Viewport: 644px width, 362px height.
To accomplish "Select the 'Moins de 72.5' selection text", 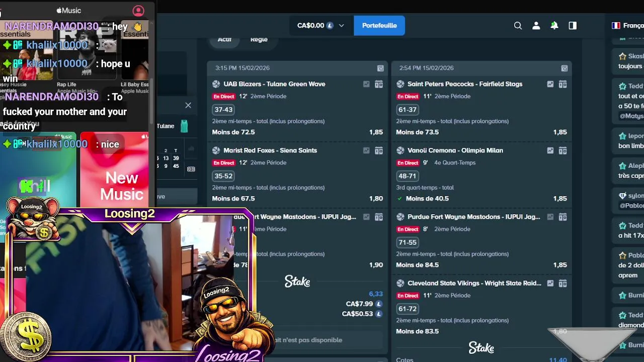I will [x=233, y=132].
